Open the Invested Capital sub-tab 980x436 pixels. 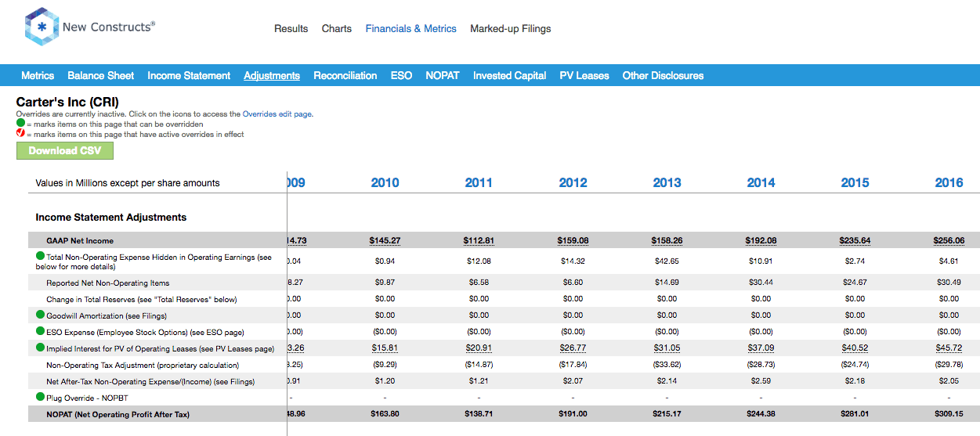[x=510, y=75]
